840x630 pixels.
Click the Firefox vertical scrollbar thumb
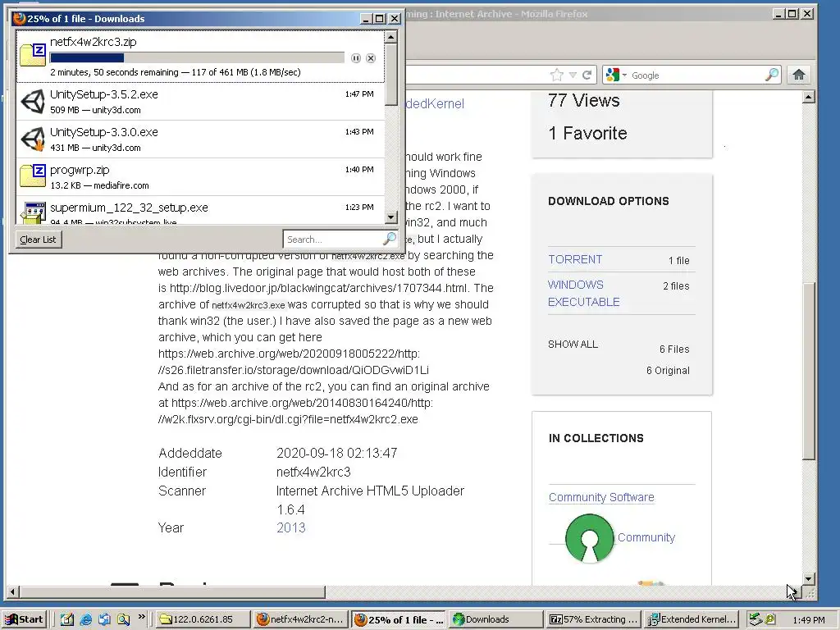pos(809,371)
